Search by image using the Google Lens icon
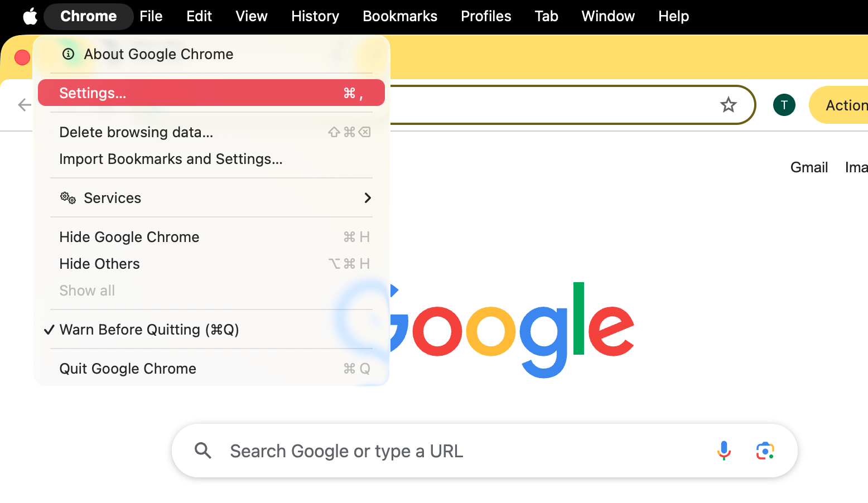 pos(765,450)
